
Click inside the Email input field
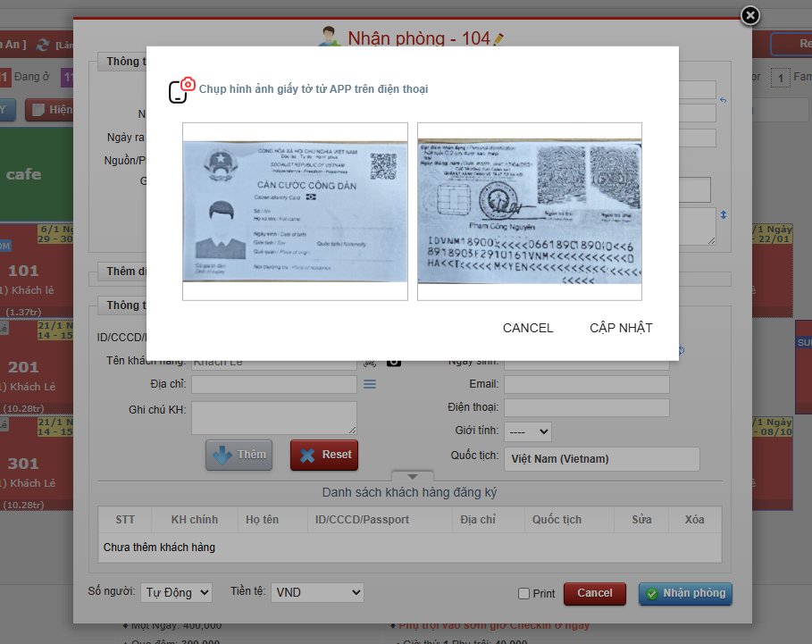tap(586, 384)
